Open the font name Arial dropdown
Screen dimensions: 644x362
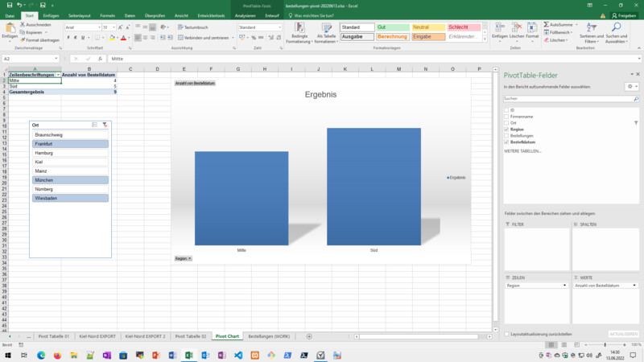pyautogui.click(x=99, y=27)
